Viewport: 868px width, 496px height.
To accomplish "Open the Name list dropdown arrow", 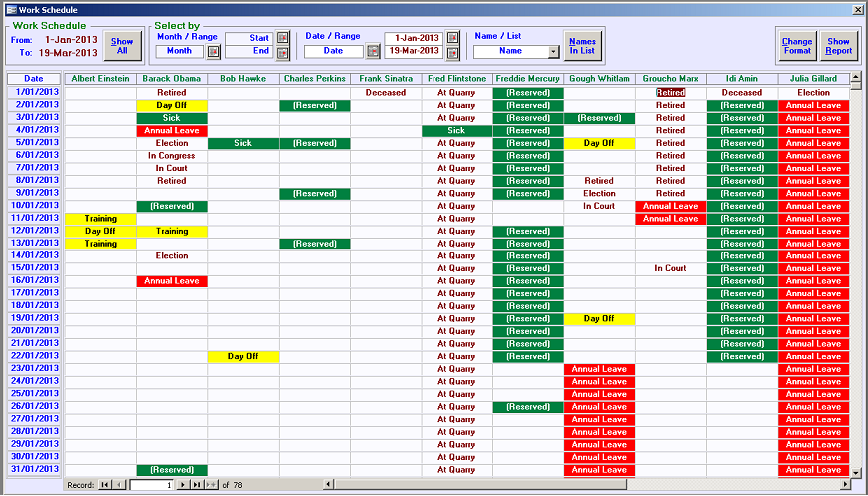I will click(553, 52).
